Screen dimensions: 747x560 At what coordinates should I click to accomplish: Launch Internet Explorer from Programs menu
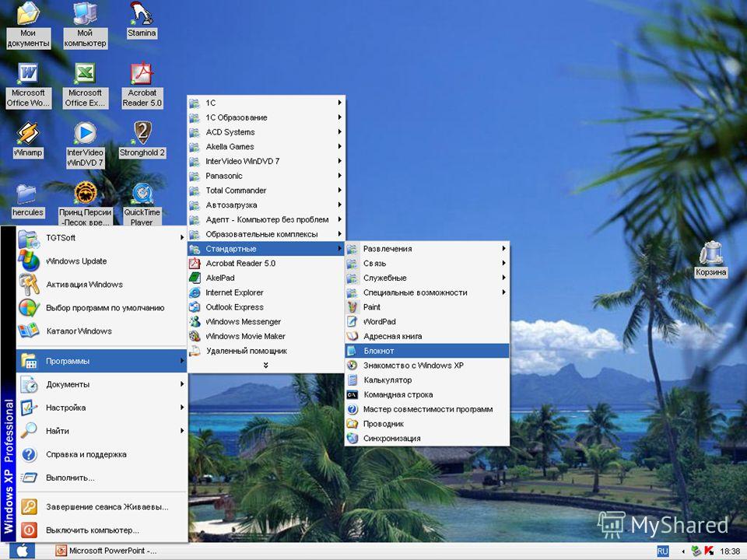coord(266,292)
